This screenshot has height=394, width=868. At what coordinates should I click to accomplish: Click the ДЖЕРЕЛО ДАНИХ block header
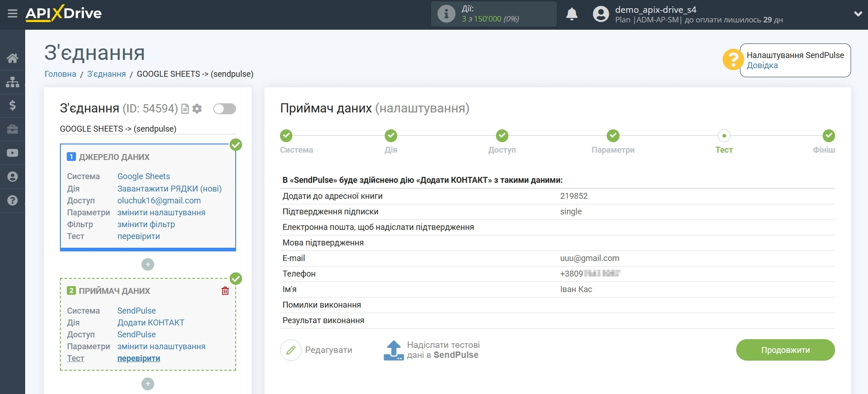[x=114, y=157]
